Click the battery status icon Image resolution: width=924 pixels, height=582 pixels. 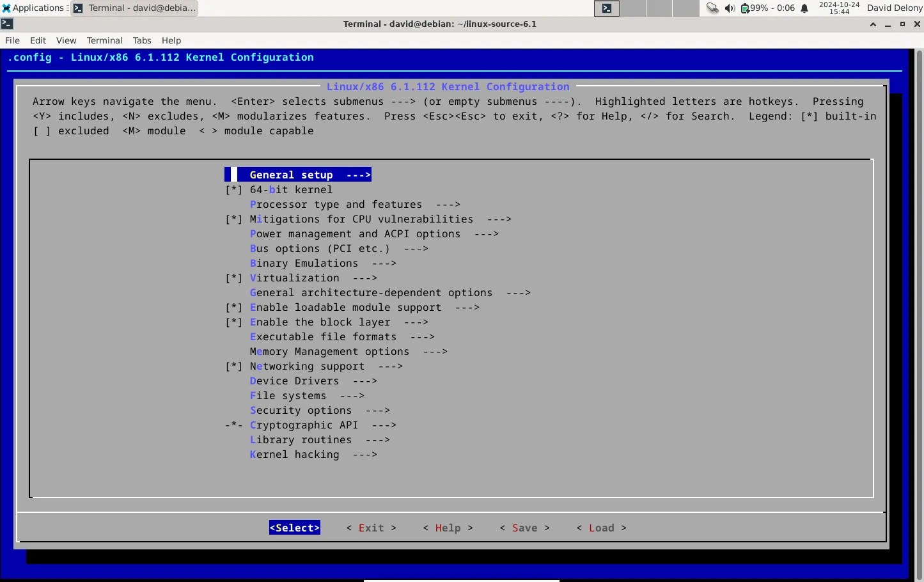pos(745,8)
